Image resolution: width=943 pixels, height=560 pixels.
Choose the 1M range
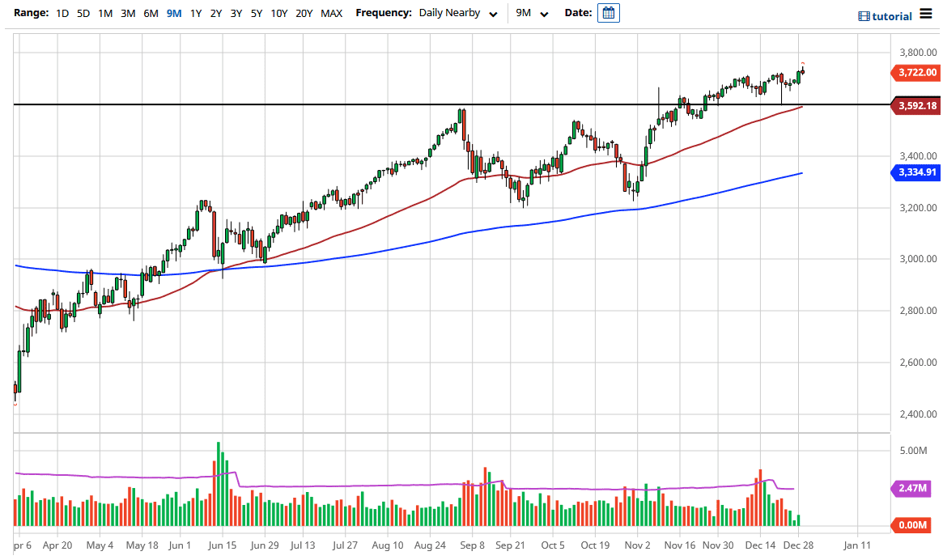coord(104,14)
